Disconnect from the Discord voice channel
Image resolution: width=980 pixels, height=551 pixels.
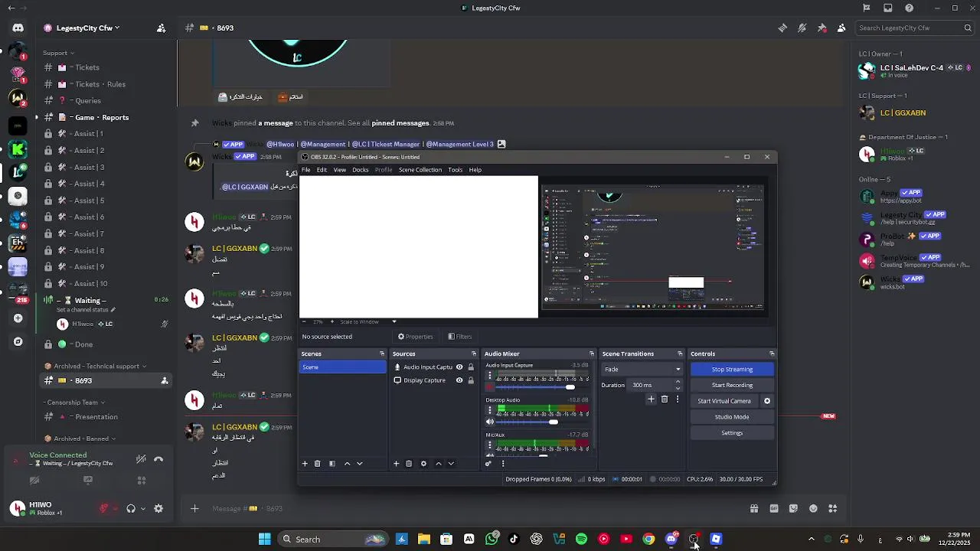tap(158, 459)
